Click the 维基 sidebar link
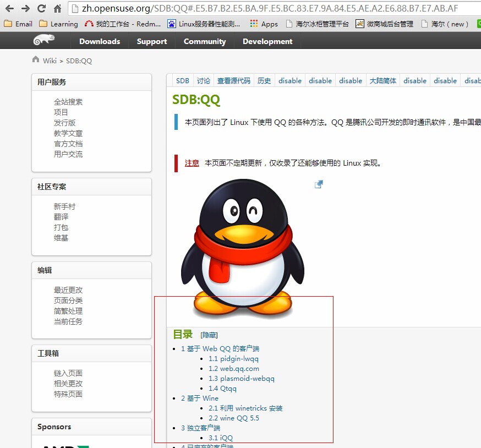This screenshot has width=481, height=448. point(61,238)
